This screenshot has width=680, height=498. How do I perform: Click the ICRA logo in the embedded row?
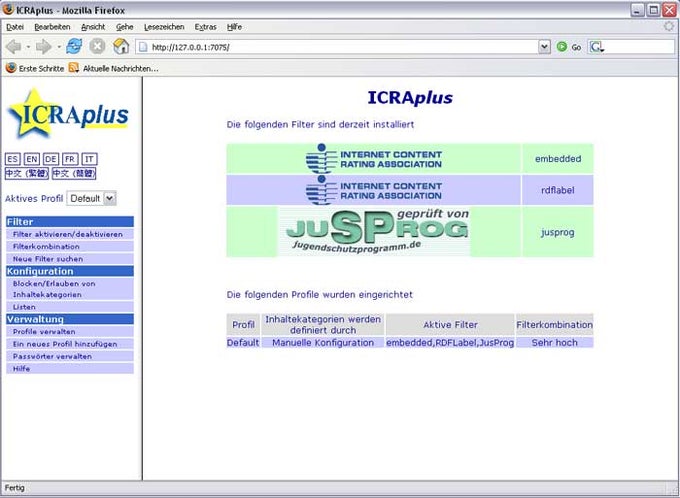373,159
